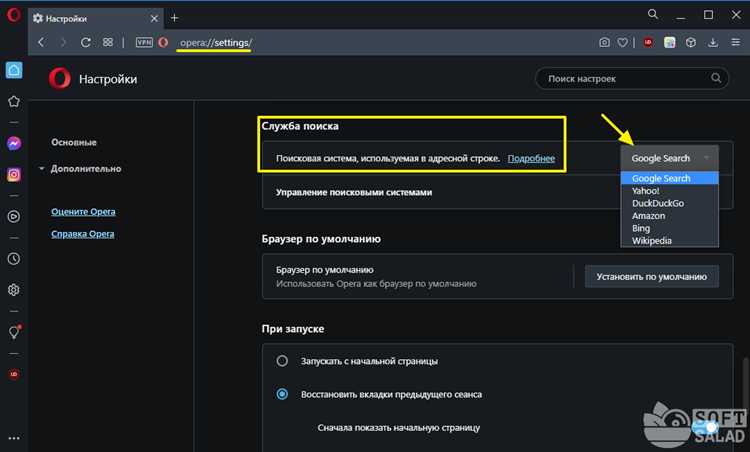This screenshot has height=452, width=750.
Task: Open the extensions cube icon
Action: click(691, 43)
